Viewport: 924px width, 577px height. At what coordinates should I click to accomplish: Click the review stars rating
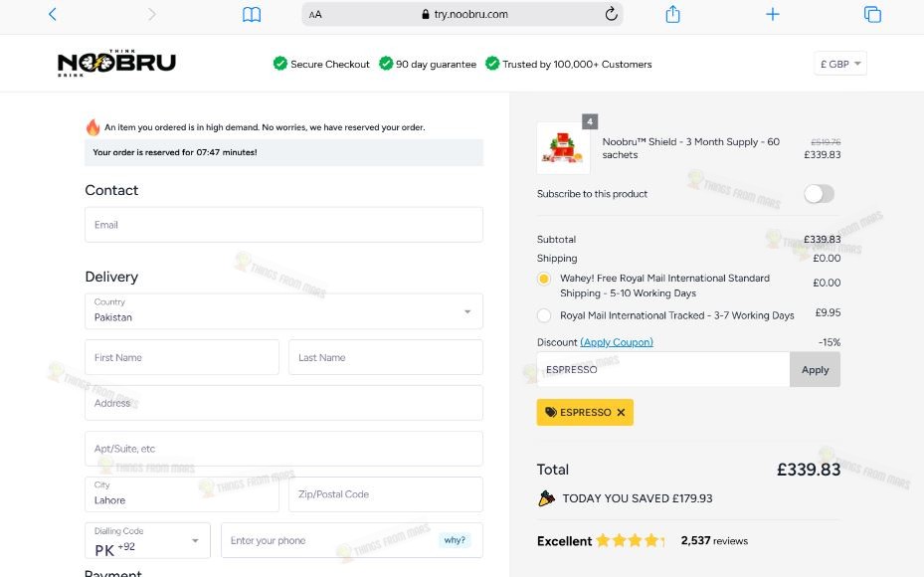[630, 540]
